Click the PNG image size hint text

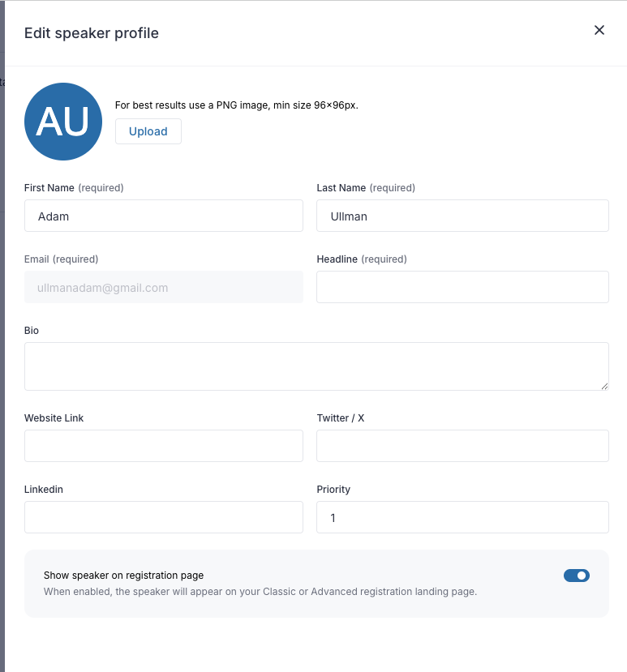click(x=236, y=105)
